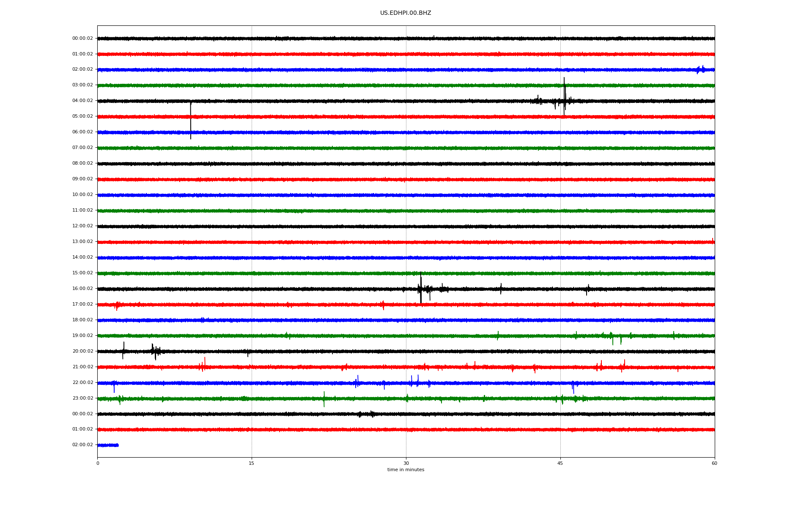Click the 02:00:02 label beside the short blue trace
This screenshot has width=812, height=508.
[x=82, y=445]
